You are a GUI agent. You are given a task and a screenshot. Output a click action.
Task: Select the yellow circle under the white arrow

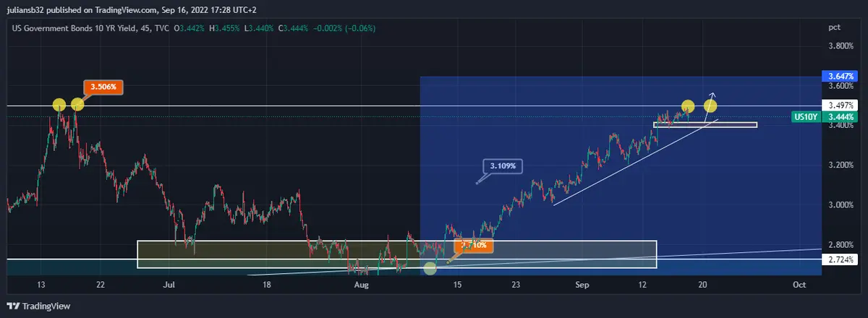tap(710, 106)
